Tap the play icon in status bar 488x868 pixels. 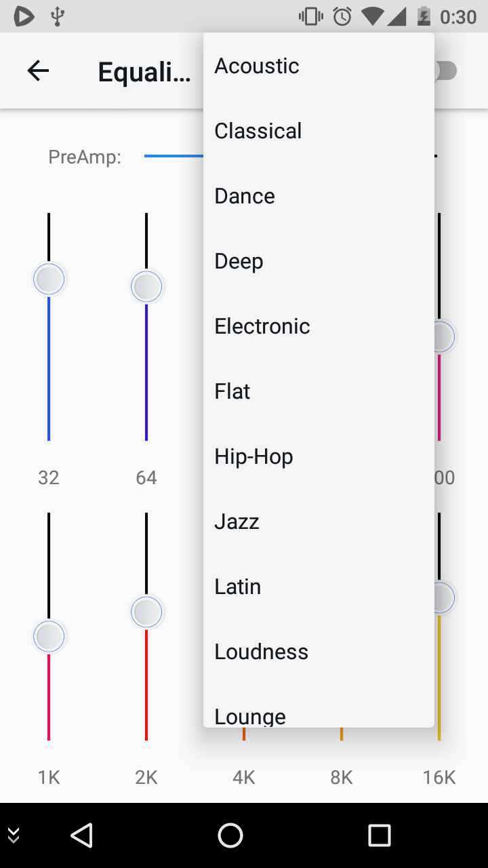pyautogui.click(x=24, y=16)
